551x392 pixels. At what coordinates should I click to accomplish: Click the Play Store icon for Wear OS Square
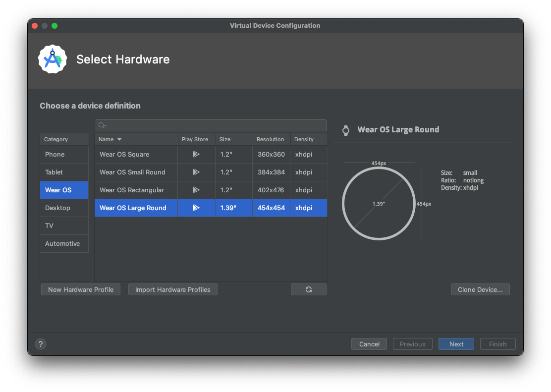pyautogui.click(x=196, y=154)
